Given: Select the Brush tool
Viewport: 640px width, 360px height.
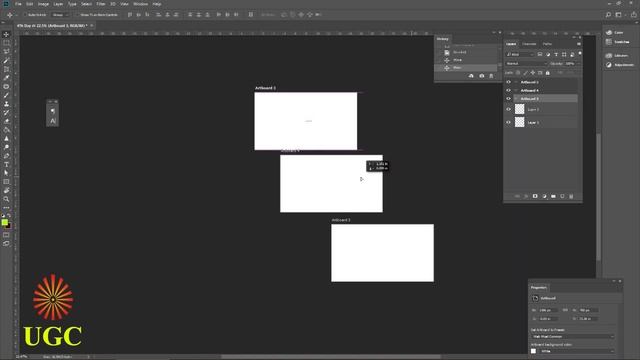Looking at the screenshot, I should pyautogui.click(x=6, y=95).
